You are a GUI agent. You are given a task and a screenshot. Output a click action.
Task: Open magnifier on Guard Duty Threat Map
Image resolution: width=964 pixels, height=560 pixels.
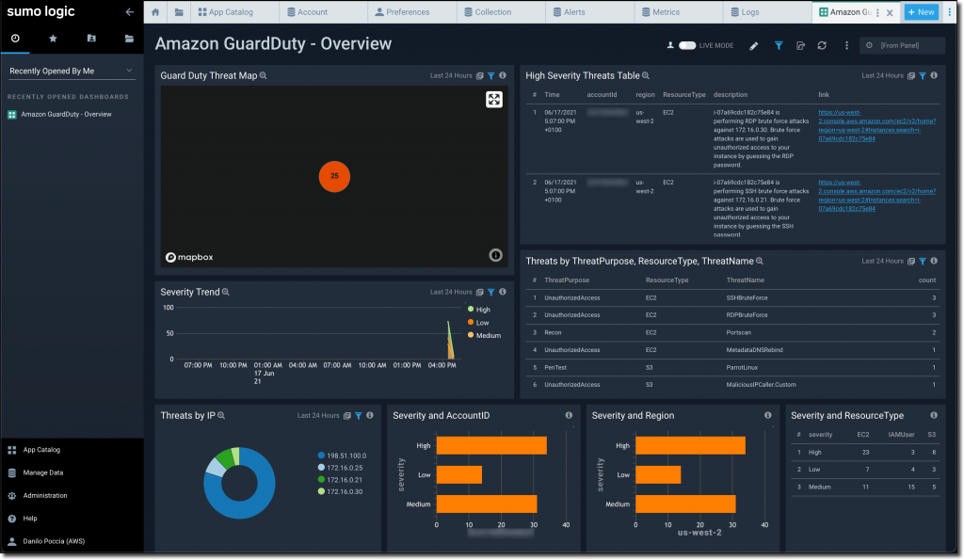pos(264,75)
